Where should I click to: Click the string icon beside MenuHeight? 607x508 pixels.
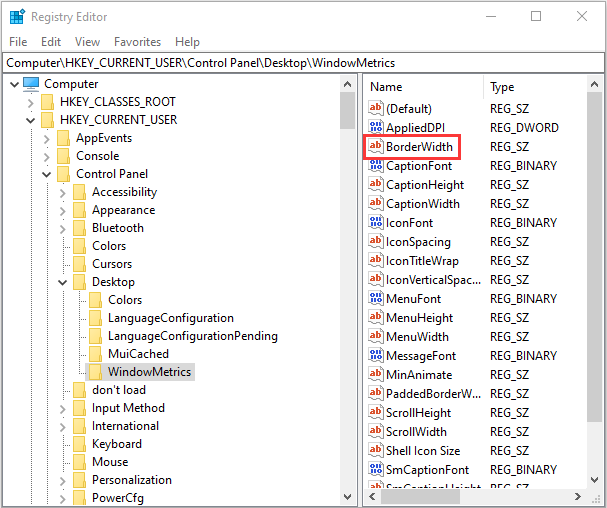pos(376,318)
